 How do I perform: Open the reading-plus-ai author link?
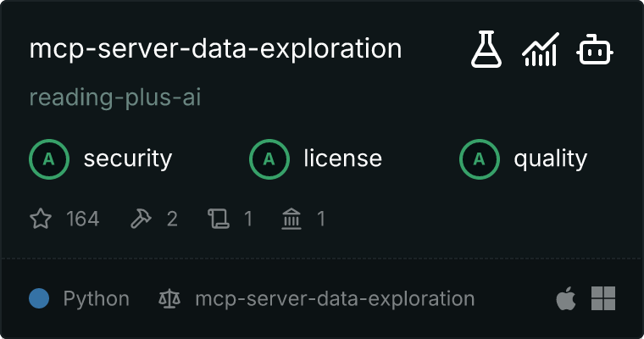[115, 97]
